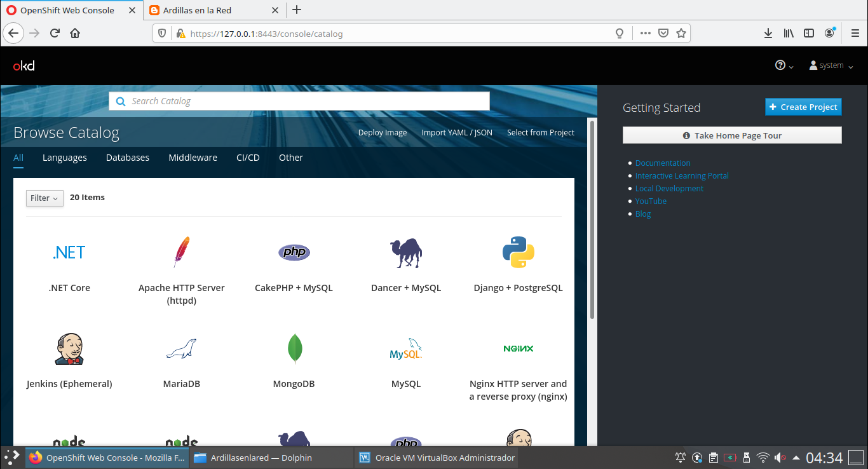Open the .NET Core catalog icon

coord(69,252)
